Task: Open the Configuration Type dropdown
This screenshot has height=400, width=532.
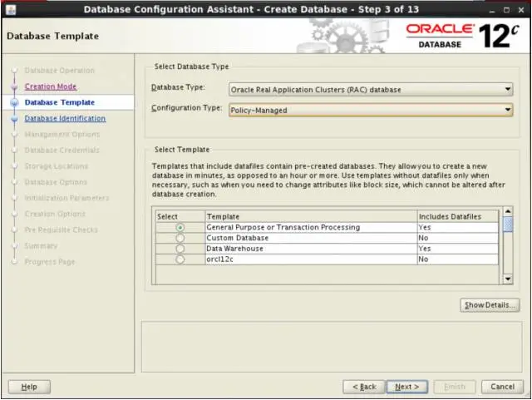Action: 371,110
